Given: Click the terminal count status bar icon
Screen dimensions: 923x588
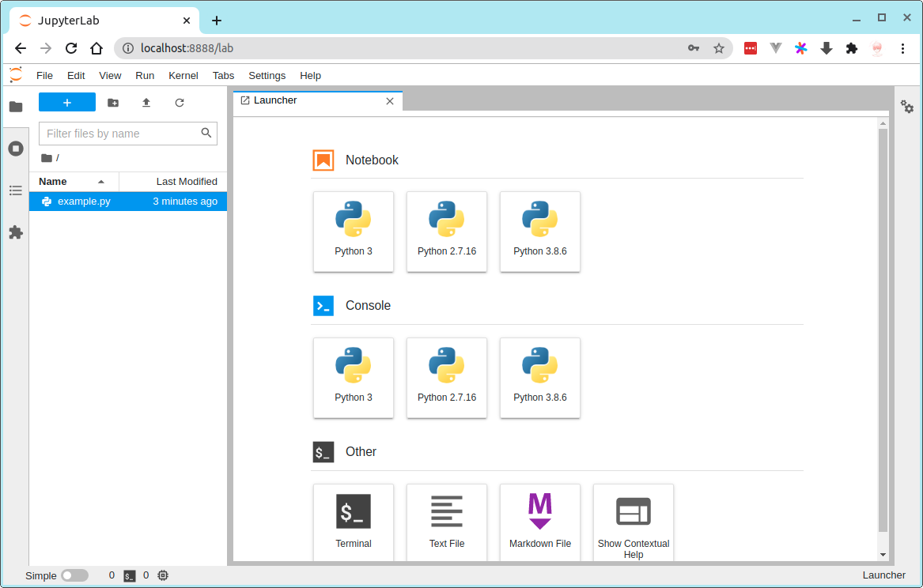Looking at the screenshot, I should (x=130, y=575).
